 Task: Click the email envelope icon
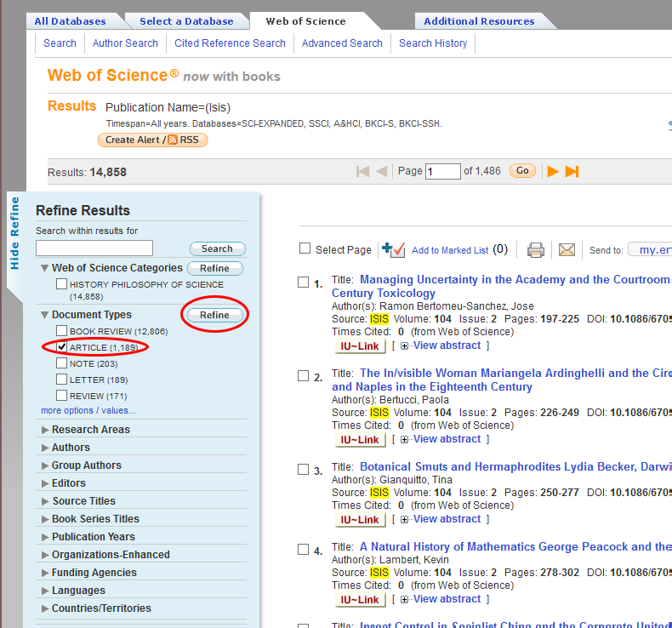click(x=567, y=249)
